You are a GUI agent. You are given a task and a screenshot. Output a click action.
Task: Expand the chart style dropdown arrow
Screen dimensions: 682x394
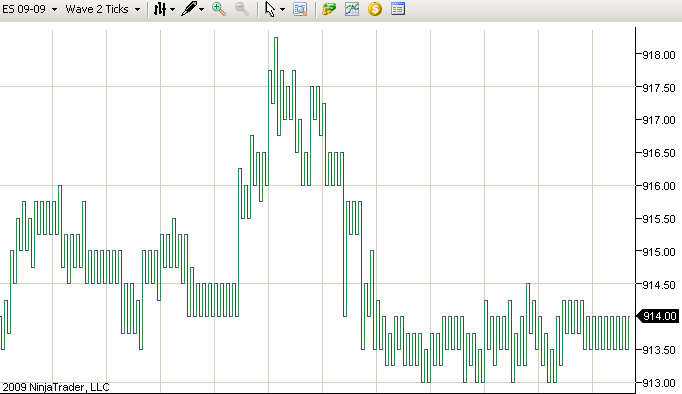click(x=173, y=10)
